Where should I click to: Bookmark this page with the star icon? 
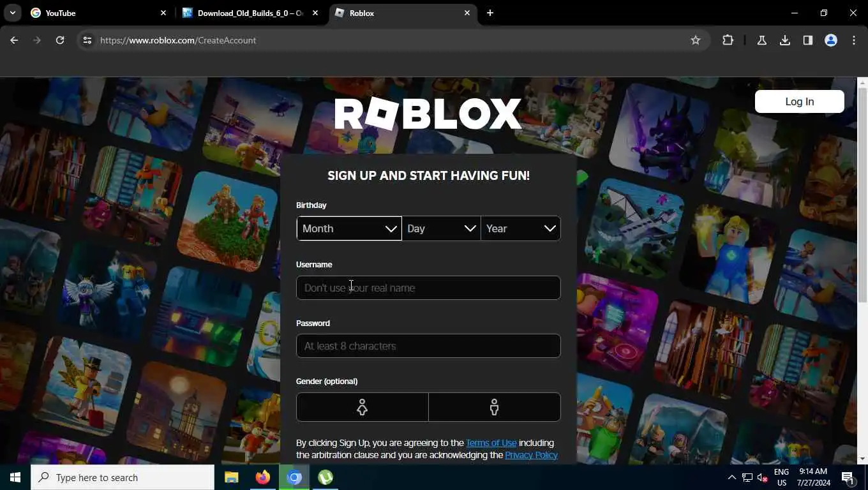click(695, 40)
